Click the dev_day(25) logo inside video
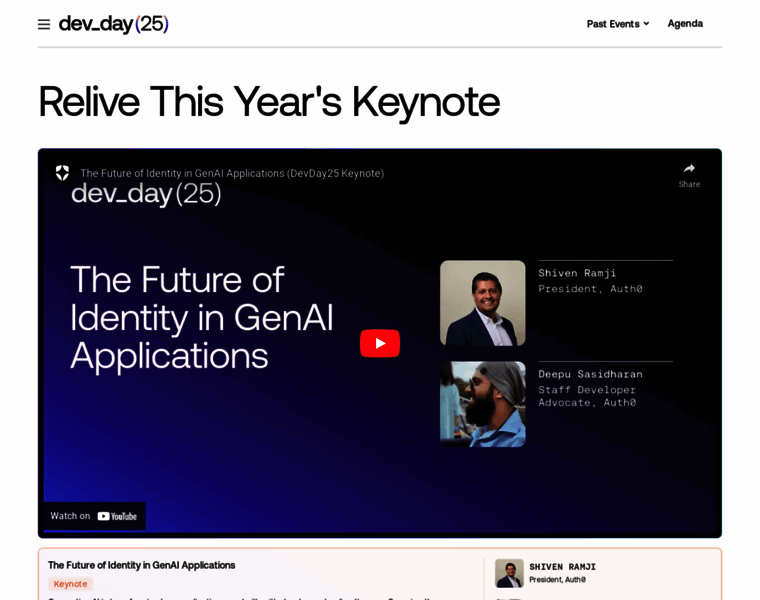Viewport: 760px width, 600px height. coord(145,194)
